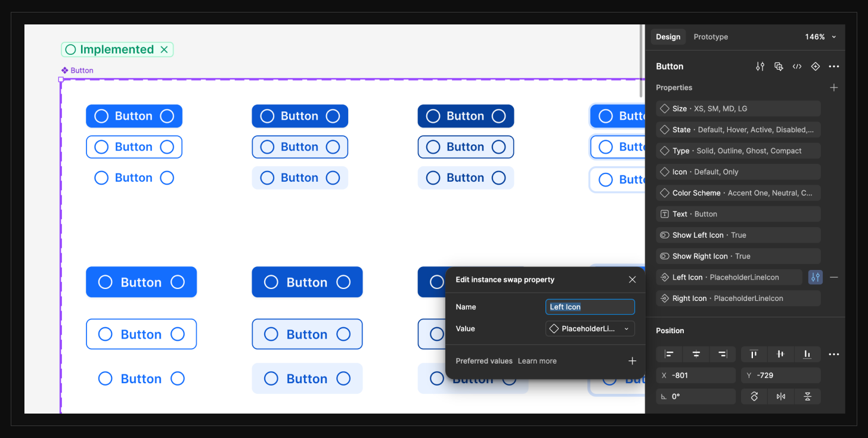868x438 pixels.
Task: Align bottom in the Position section
Action: pyautogui.click(x=807, y=354)
